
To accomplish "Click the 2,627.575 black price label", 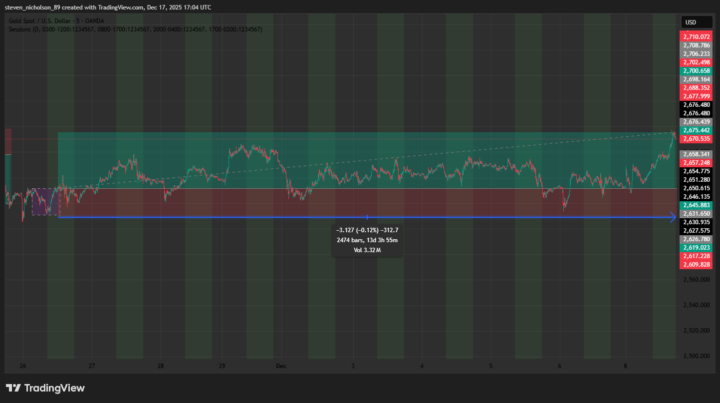I will (696, 231).
